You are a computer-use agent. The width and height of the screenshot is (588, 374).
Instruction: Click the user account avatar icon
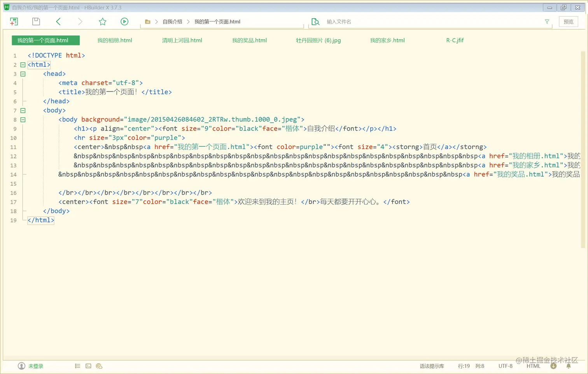[x=21, y=366]
